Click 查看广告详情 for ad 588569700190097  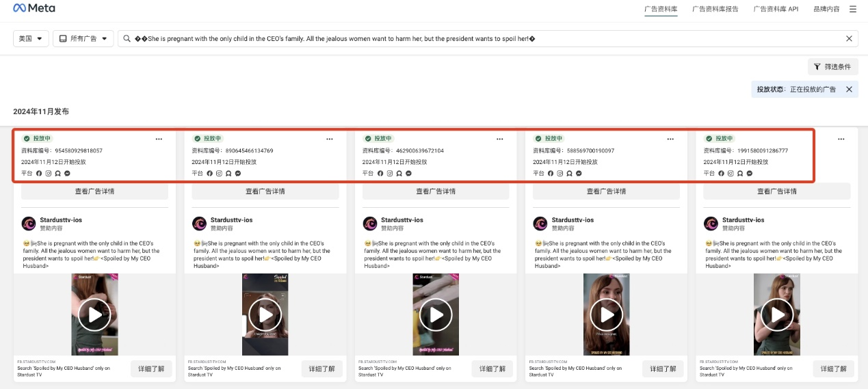(x=606, y=191)
